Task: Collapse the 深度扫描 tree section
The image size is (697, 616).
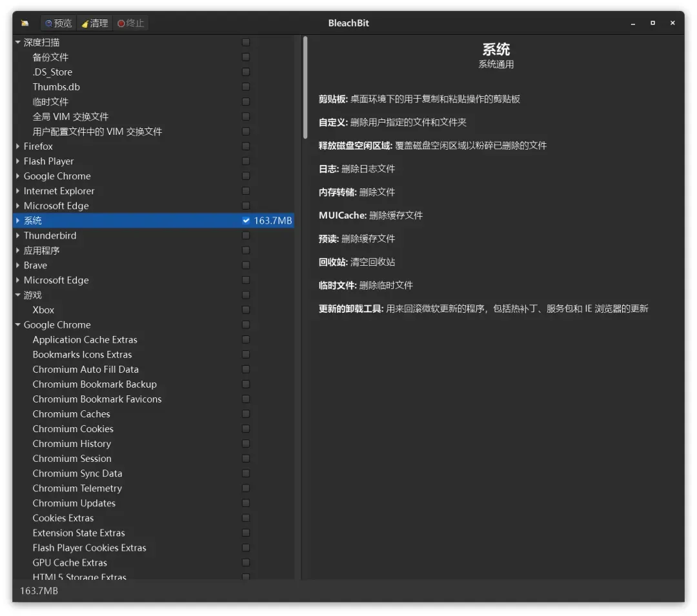Action: click(x=18, y=42)
